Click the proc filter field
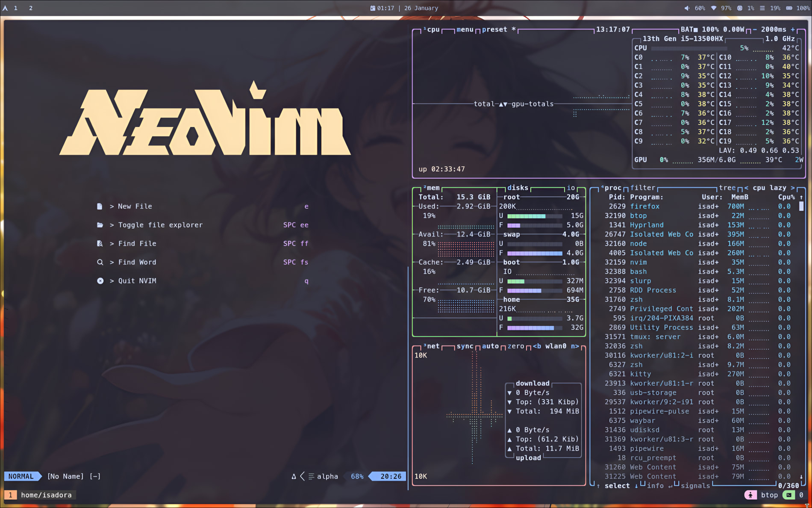Viewport: 812px width, 508px height. [x=642, y=188]
